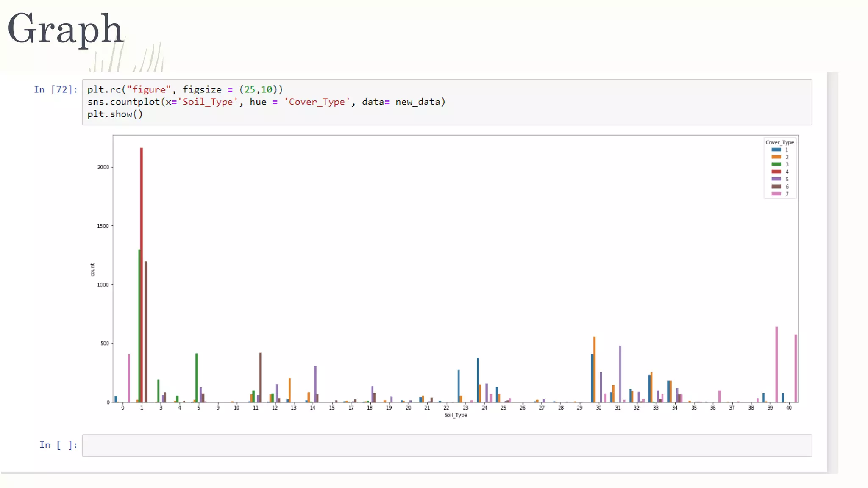Click the blue Cover_Type 1 legend swatch

click(x=776, y=150)
